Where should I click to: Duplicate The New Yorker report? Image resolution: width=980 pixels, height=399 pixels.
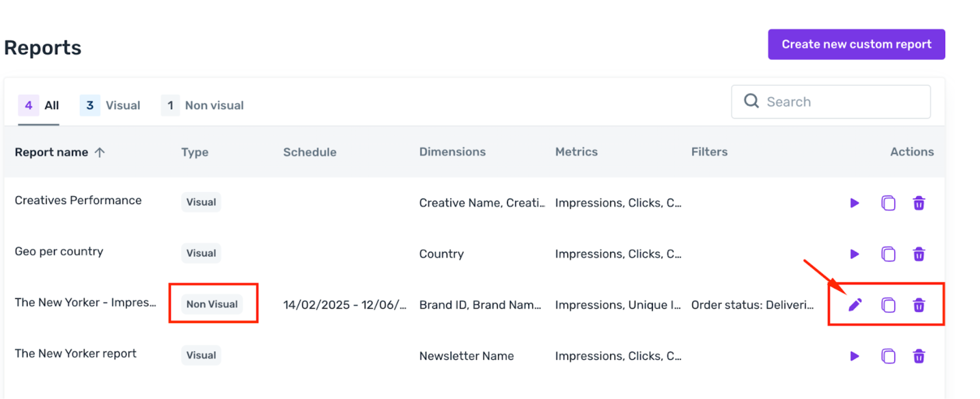888,356
